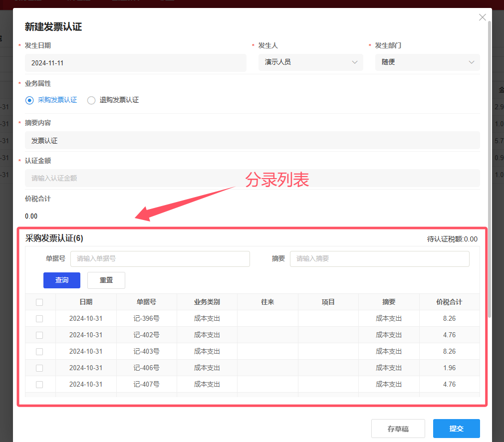The width and height of the screenshot is (504, 442).
Task: Click the 摘要 filter input
Action: 379,259
